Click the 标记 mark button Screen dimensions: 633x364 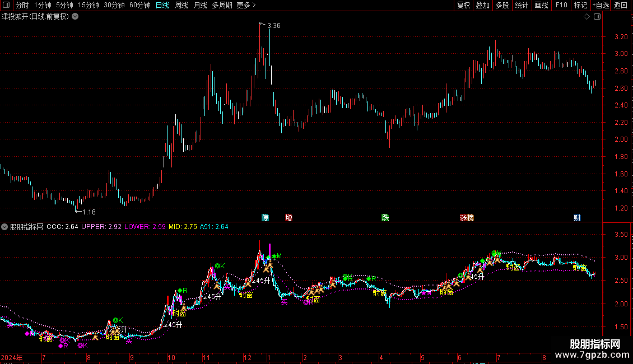580,5
